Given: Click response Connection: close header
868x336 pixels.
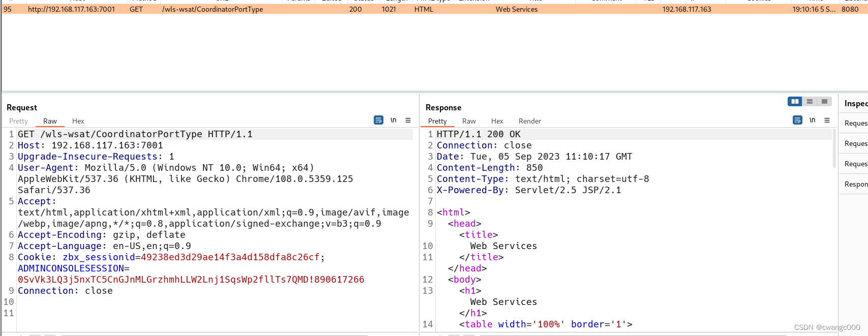Looking at the screenshot, I should (x=484, y=145).
